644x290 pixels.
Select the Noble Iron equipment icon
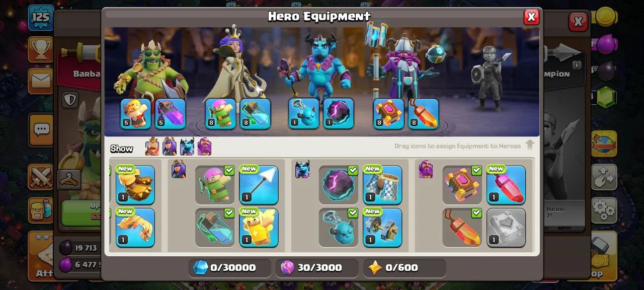point(382,228)
